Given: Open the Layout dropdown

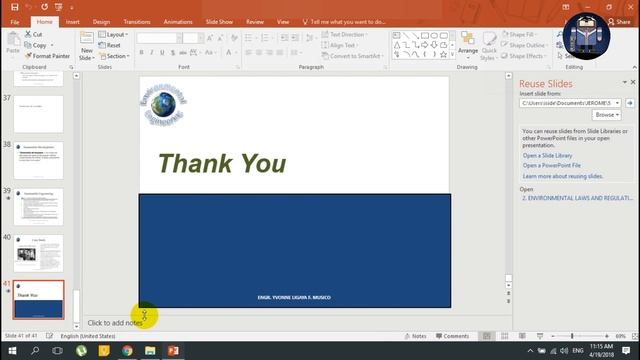Looking at the screenshot, I should 113,34.
